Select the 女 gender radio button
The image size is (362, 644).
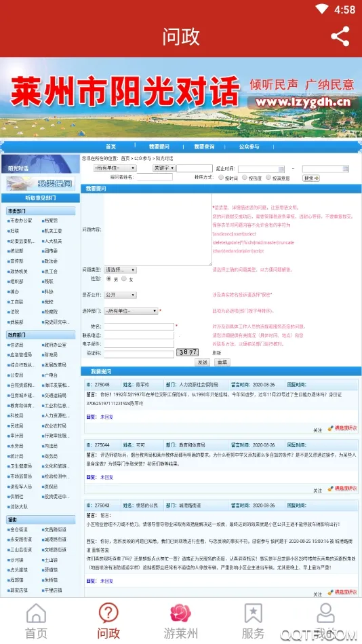pyautogui.click(x=124, y=278)
